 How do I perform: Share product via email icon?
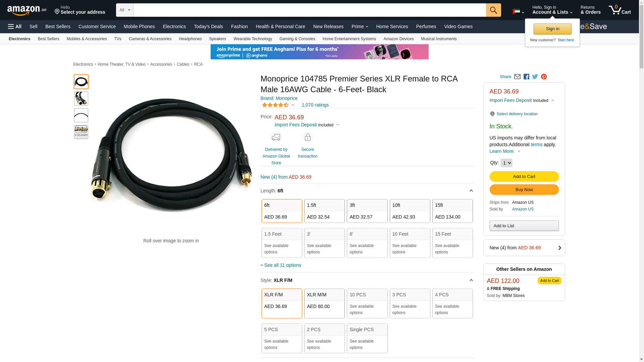tap(517, 77)
